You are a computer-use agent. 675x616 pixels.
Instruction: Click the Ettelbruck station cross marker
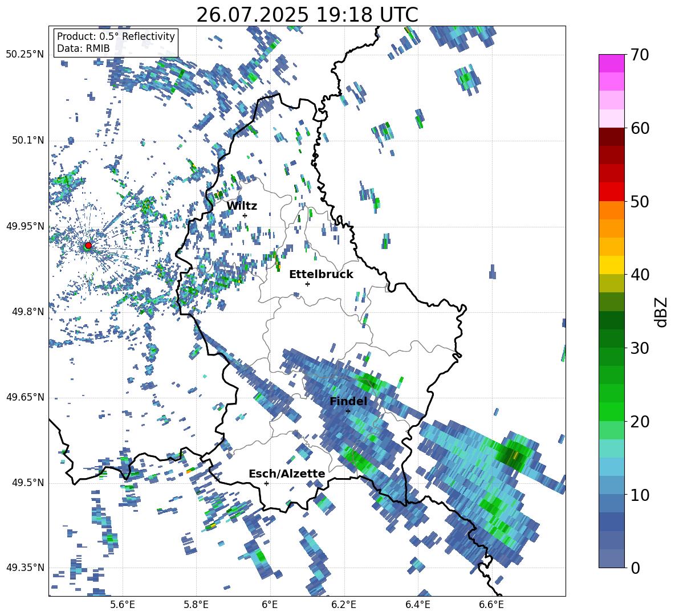[307, 284]
